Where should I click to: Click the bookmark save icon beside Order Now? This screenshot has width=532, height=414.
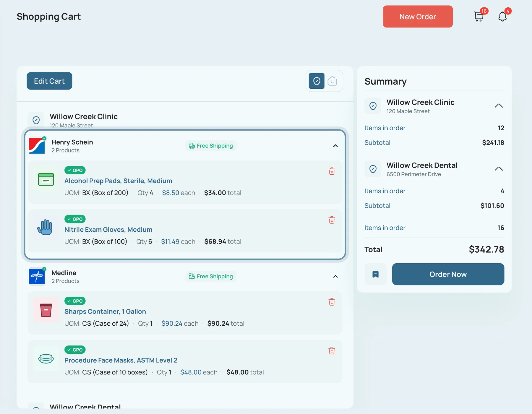[375, 274]
